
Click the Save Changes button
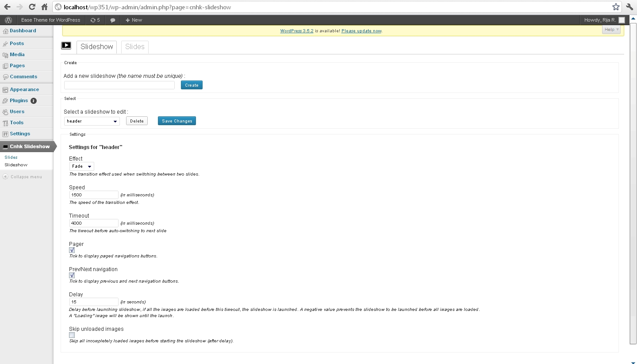[177, 121]
